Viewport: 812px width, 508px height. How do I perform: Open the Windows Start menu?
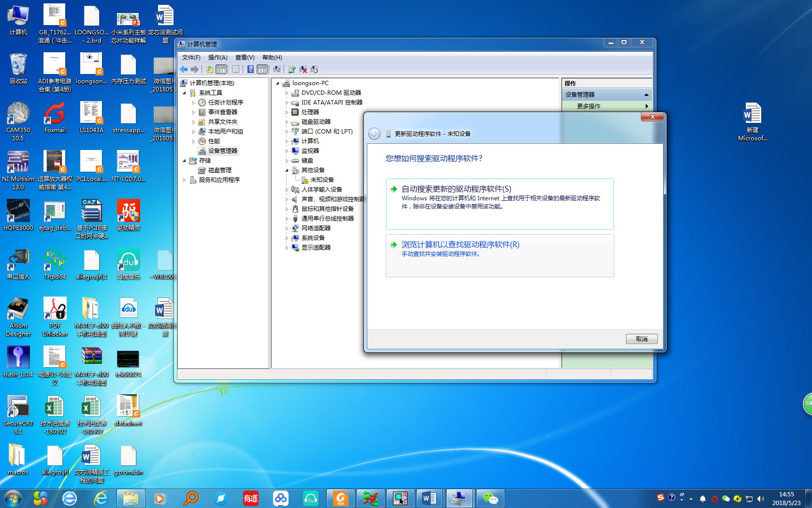tap(13, 498)
